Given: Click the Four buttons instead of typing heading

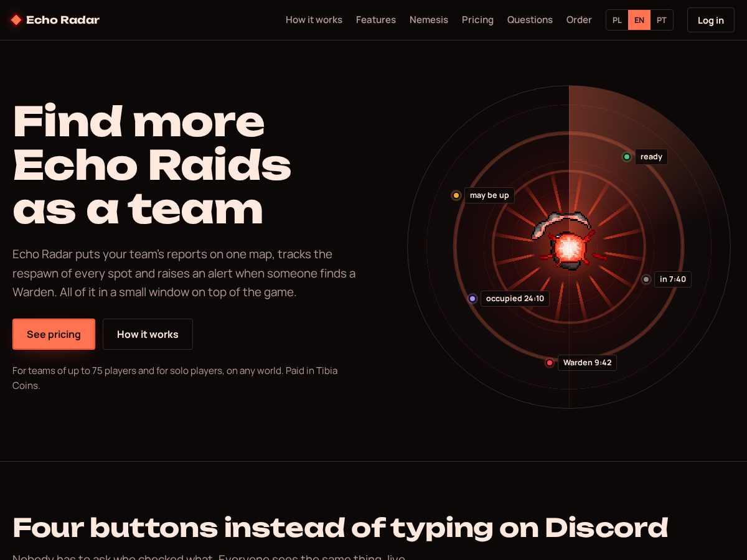Looking at the screenshot, I should pos(341,528).
